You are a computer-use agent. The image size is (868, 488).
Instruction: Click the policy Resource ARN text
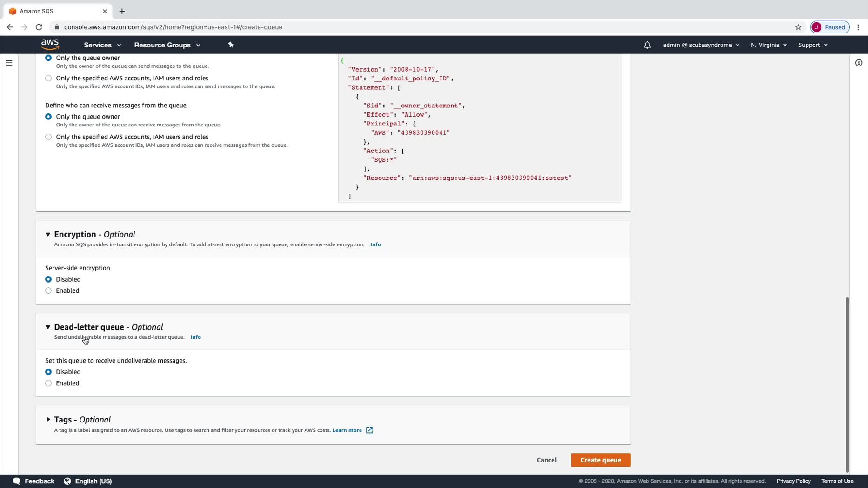(x=490, y=178)
